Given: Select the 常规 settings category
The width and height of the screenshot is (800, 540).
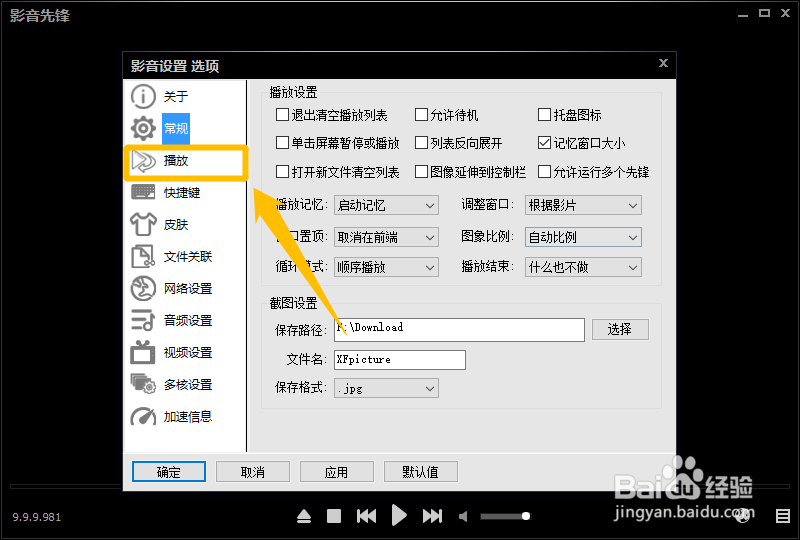Looking at the screenshot, I should point(176,128).
